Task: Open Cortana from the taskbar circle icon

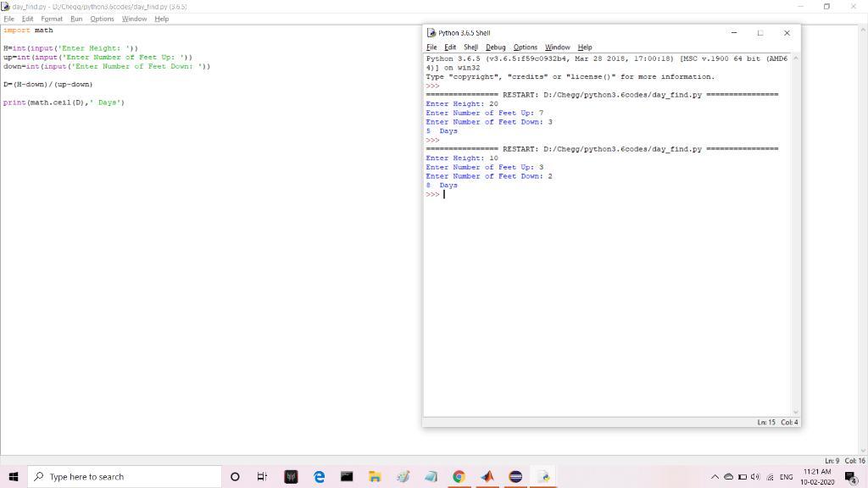Action: pos(235,477)
